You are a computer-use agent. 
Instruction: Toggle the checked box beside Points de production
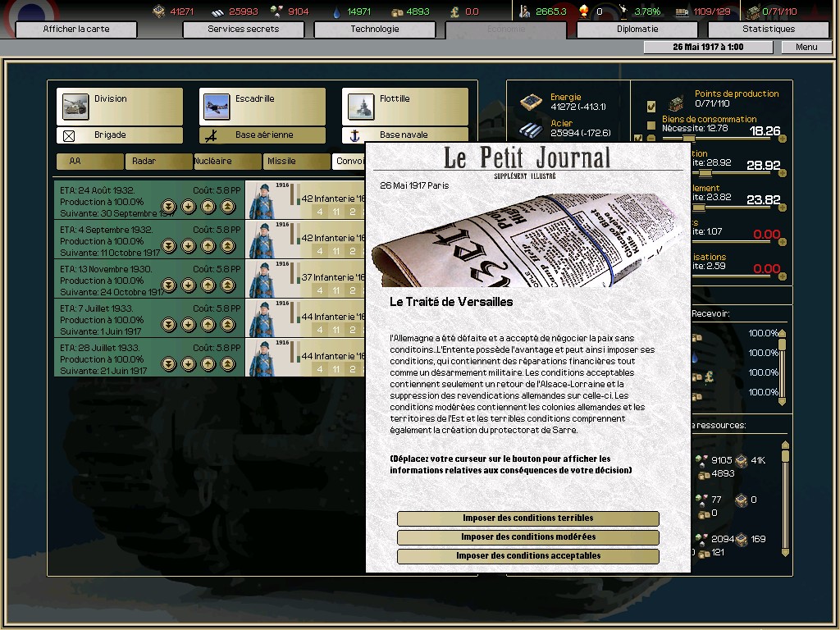651,106
